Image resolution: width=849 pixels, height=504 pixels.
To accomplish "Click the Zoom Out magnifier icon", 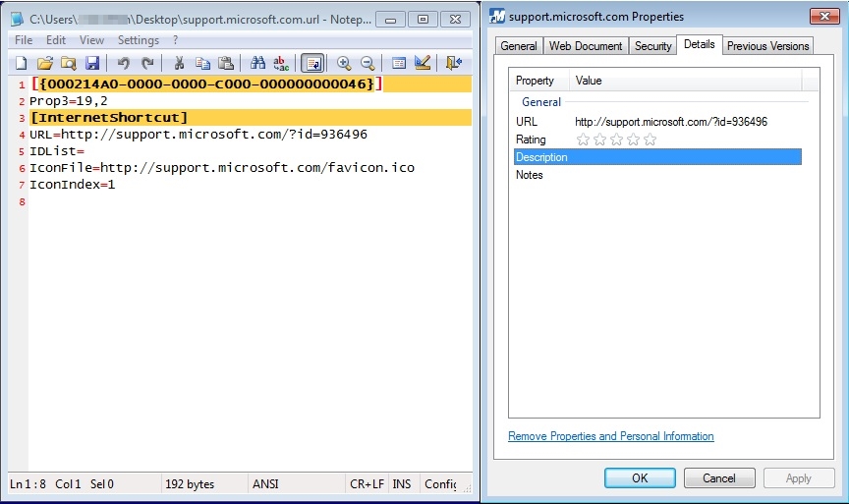I will (368, 63).
